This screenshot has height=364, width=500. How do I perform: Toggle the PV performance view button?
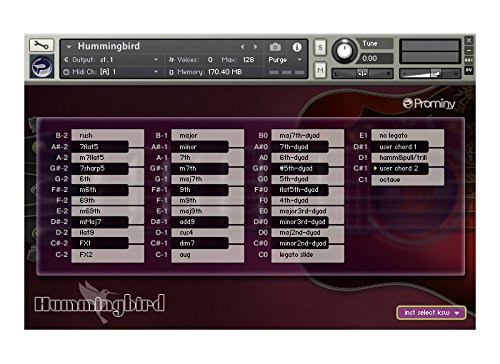tap(469, 70)
